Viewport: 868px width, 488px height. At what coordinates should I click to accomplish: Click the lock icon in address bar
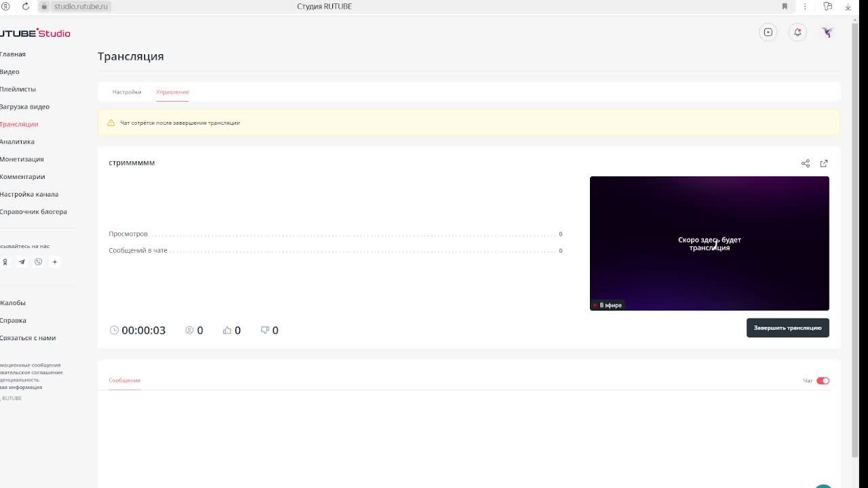(x=45, y=6)
